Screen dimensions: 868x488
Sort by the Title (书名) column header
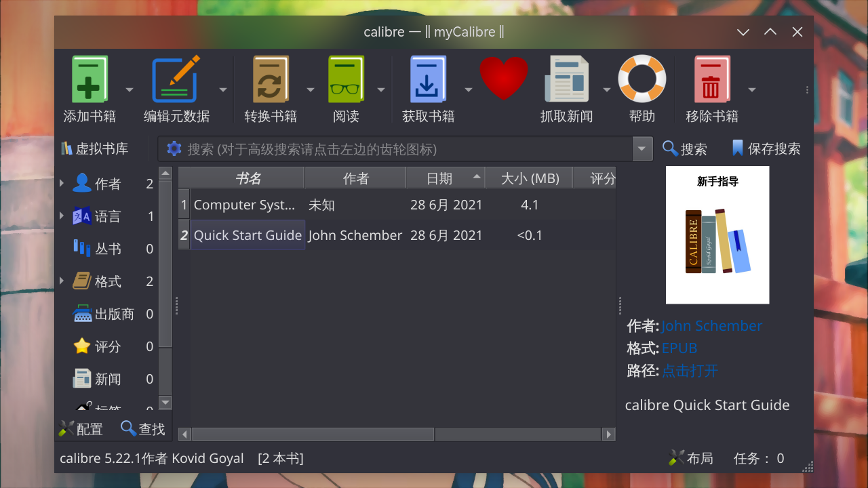[248, 178]
